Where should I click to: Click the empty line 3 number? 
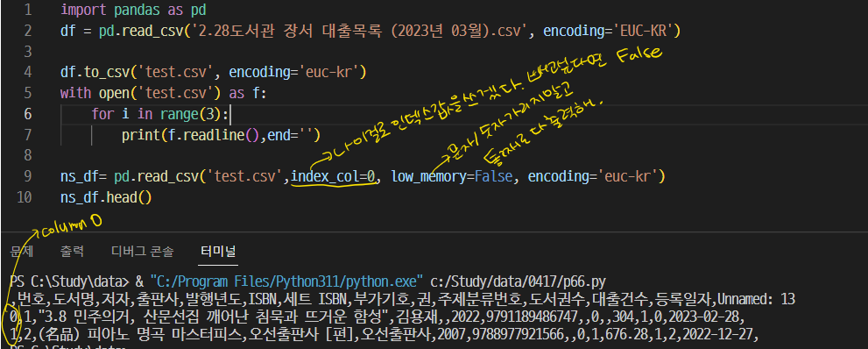[28, 52]
